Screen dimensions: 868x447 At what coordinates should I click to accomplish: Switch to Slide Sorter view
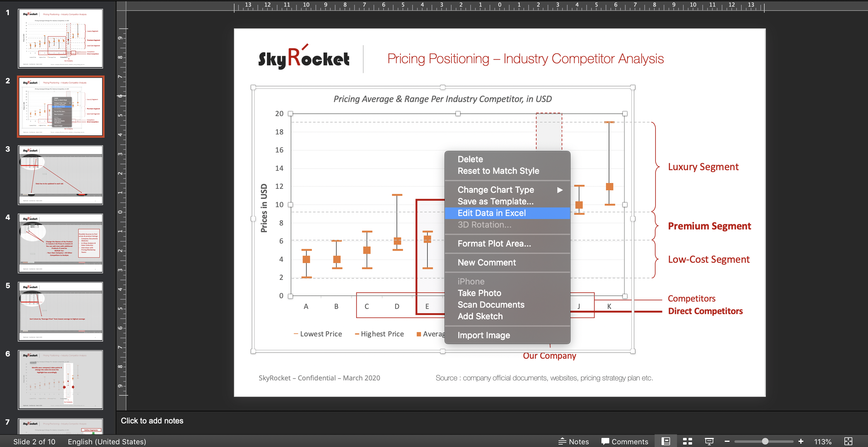tap(687, 441)
